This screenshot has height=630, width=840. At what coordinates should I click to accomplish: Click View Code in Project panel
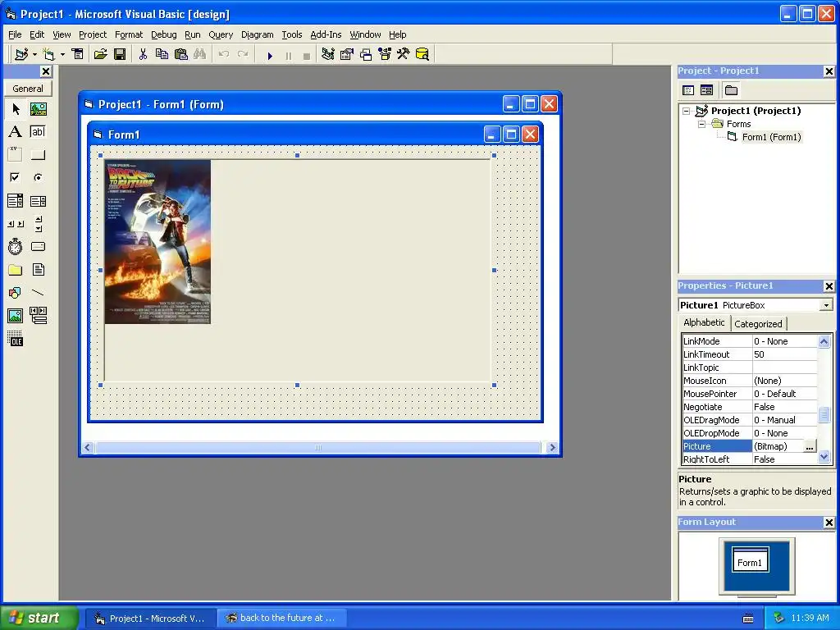pos(688,90)
